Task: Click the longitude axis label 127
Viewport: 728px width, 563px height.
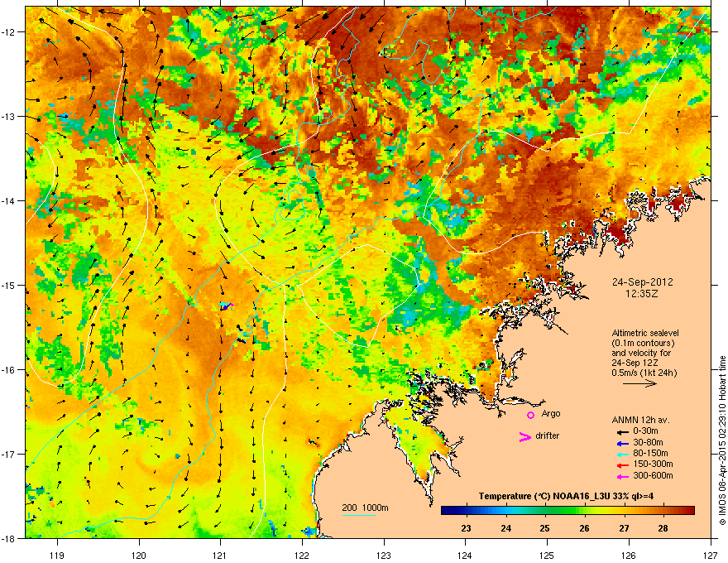Action: (x=711, y=555)
